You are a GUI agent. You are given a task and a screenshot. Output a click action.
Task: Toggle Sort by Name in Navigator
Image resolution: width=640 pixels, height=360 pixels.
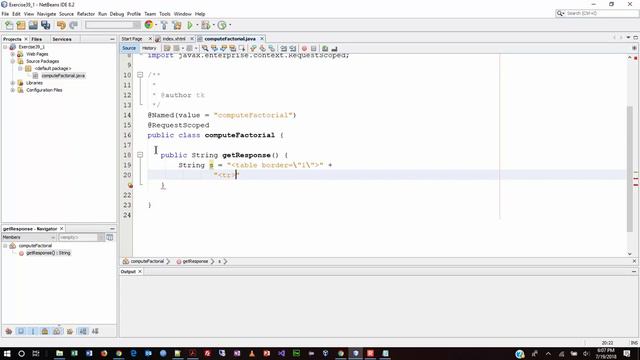tap(83, 331)
